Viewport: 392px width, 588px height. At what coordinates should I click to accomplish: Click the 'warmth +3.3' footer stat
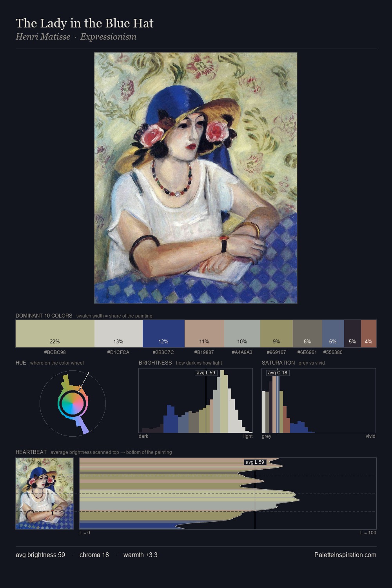coord(140,555)
